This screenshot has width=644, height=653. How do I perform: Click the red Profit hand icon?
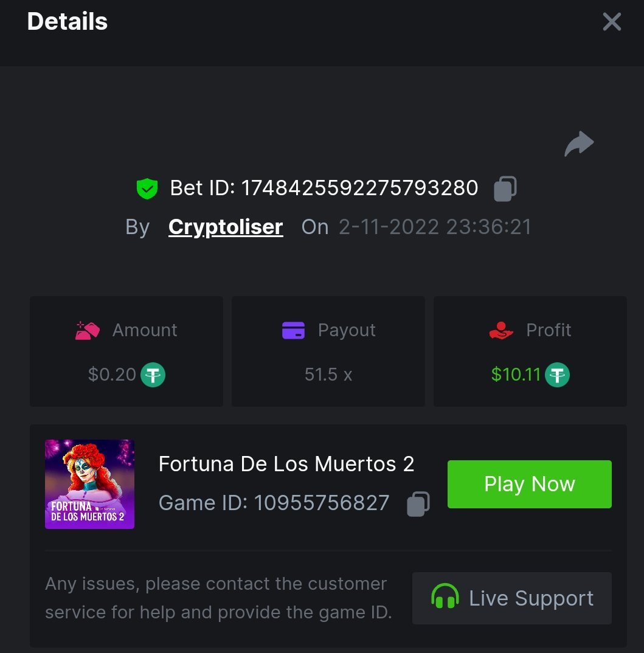(x=501, y=330)
